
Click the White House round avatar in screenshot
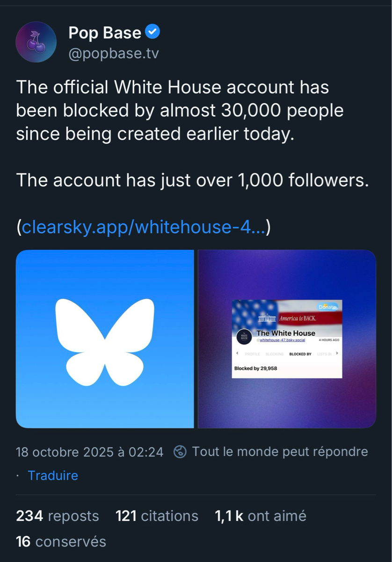tap(244, 336)
